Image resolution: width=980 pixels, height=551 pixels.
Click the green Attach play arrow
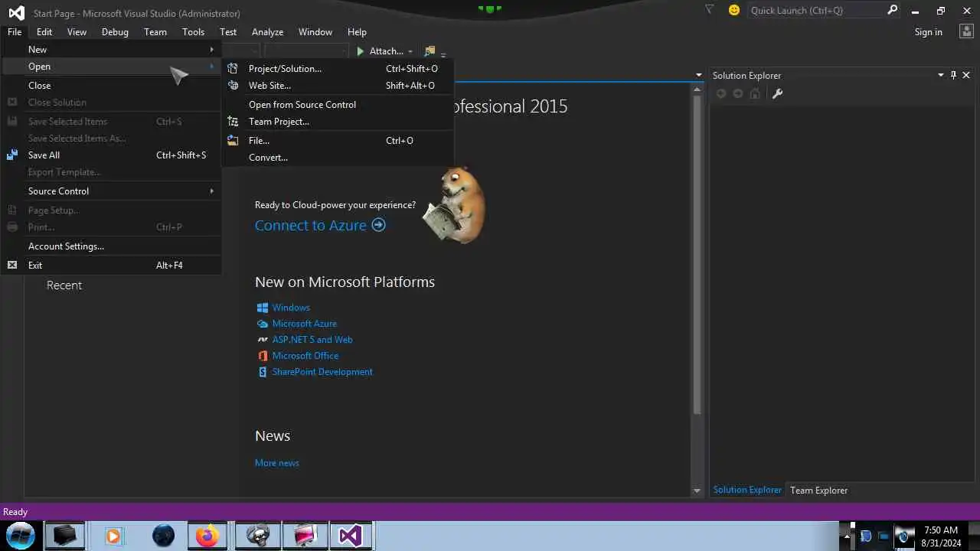coord(361,51)
